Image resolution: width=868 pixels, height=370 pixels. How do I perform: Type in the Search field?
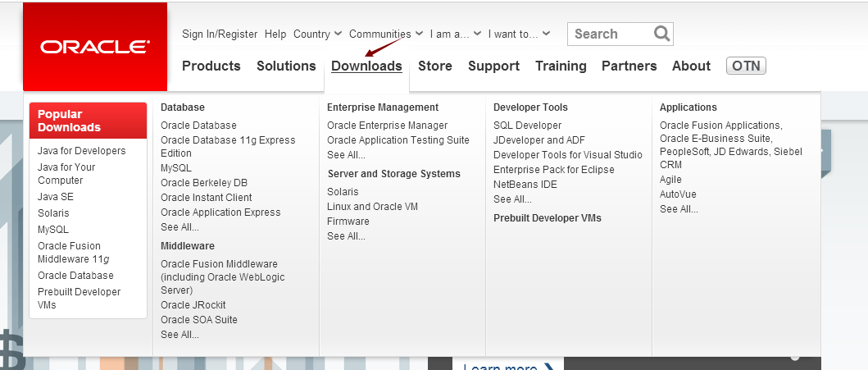611,34
